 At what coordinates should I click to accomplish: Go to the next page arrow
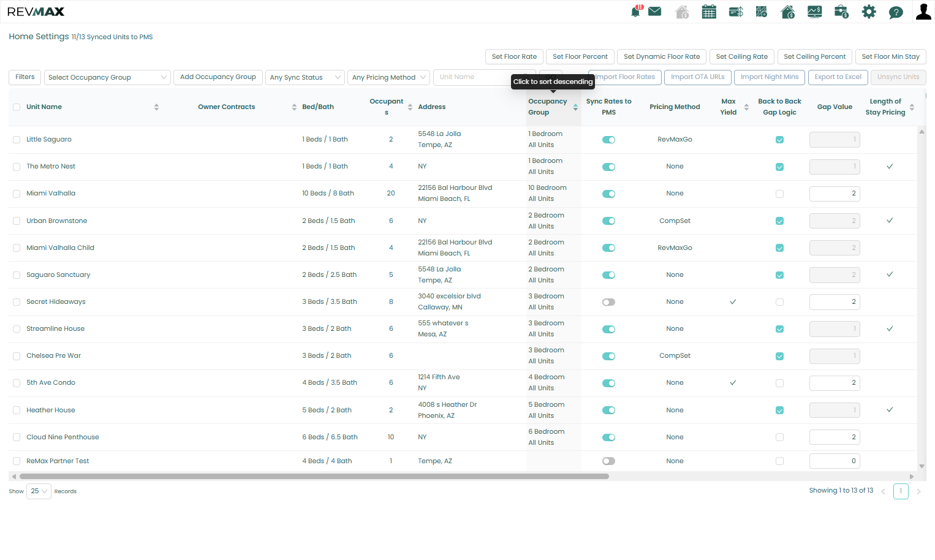pyautogui.click(x=918, y=491)
